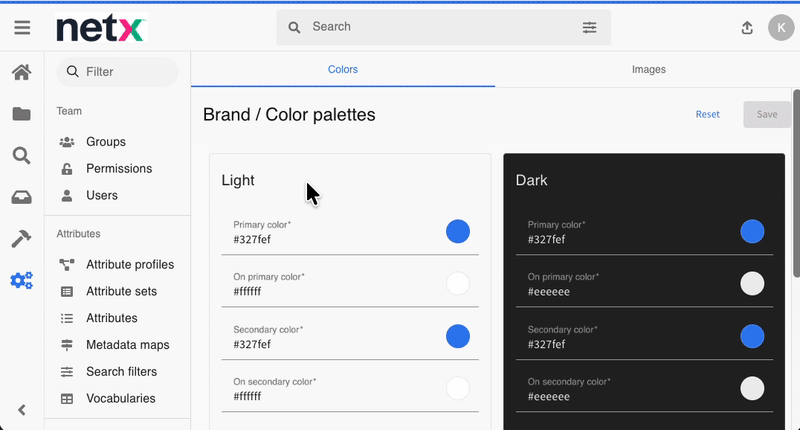This screenshot has height=430, width=800.
Task: Open advanced search filter options
Action: [589, 28]
